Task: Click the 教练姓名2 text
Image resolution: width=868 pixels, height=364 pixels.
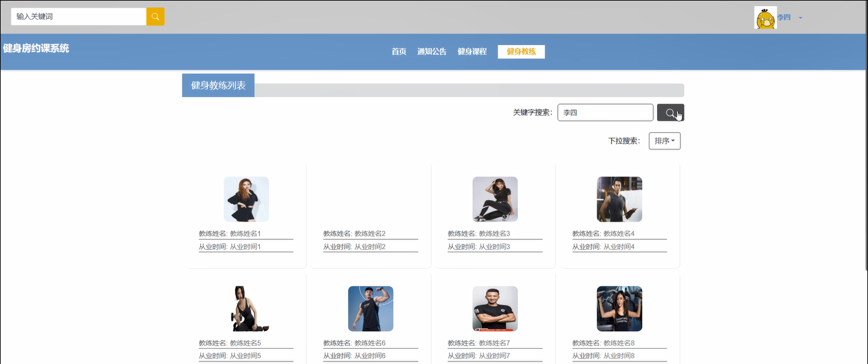Action: pyautogui.click(x=370, y=234)
